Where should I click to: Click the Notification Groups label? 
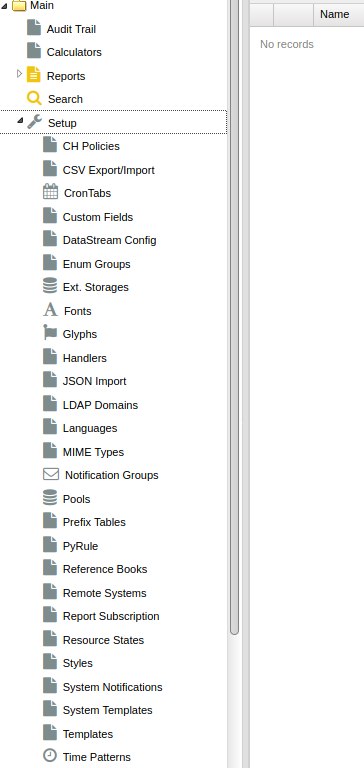112,475
